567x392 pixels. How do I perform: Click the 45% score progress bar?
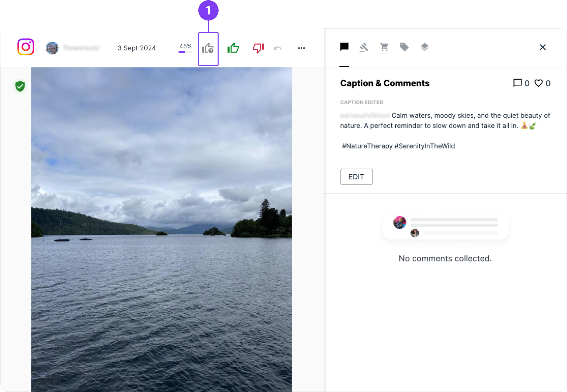tap(185, 52)
